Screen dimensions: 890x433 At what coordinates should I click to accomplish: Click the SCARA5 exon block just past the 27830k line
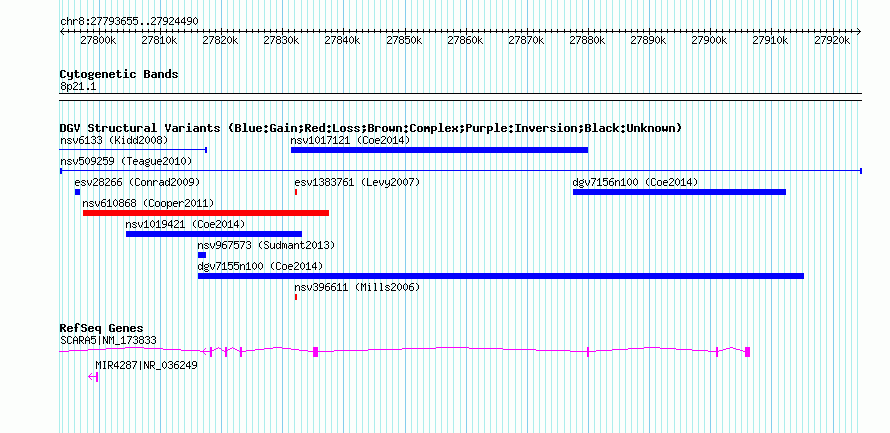[316, 351]
